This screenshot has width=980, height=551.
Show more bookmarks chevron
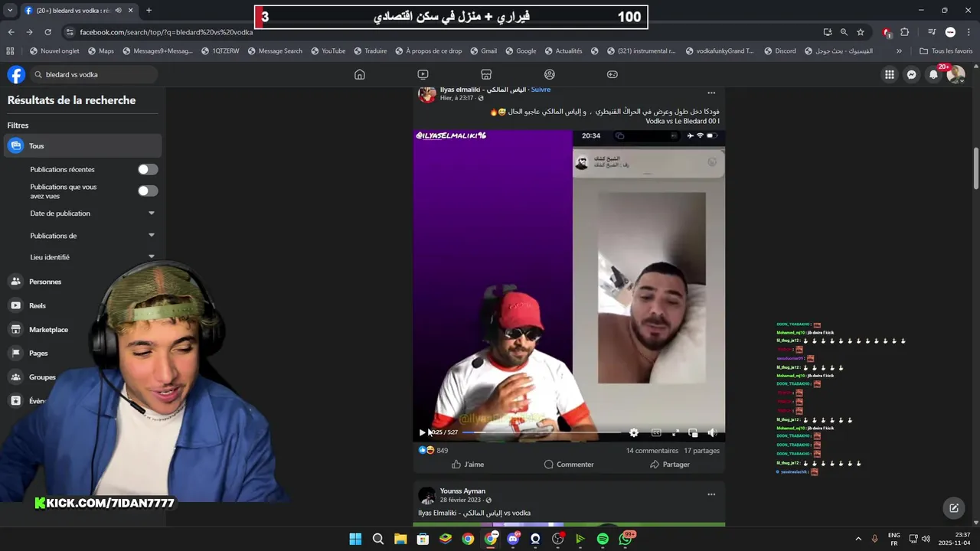pyautogui.click(x=899, y=51)
